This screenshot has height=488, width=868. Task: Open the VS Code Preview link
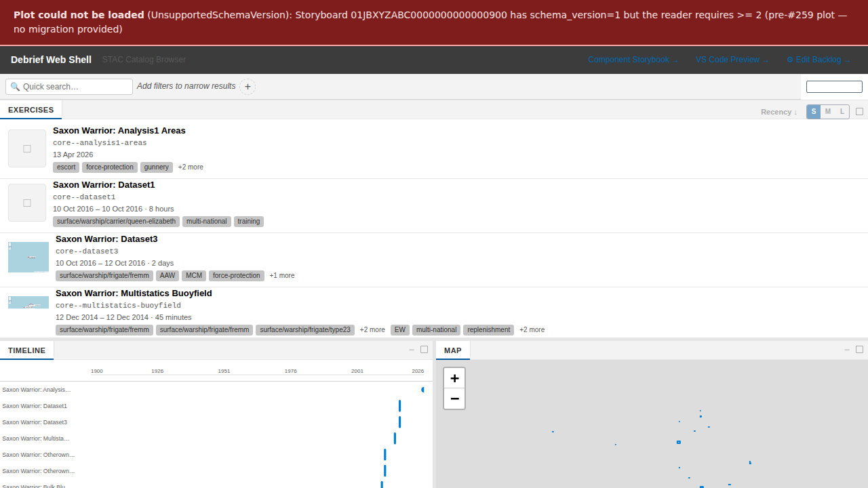732,60
